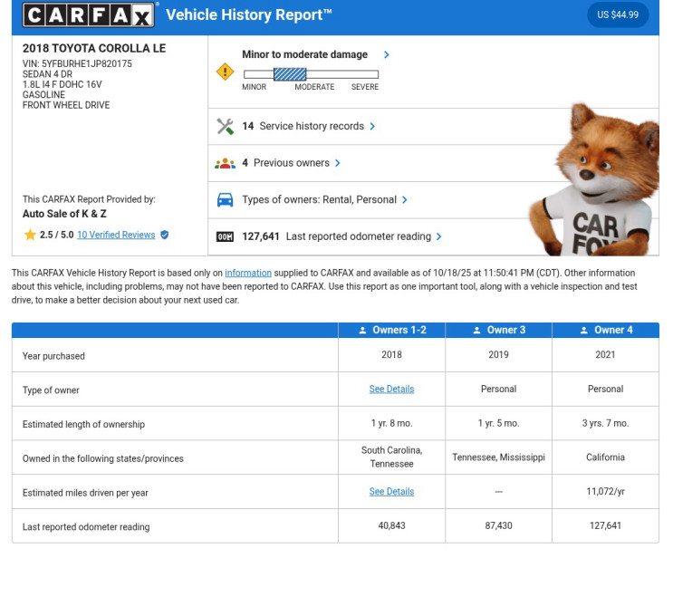Viewport: 673px width, 616px height.
Task: Click the car types of owners icon
Action: pos(226,200)
